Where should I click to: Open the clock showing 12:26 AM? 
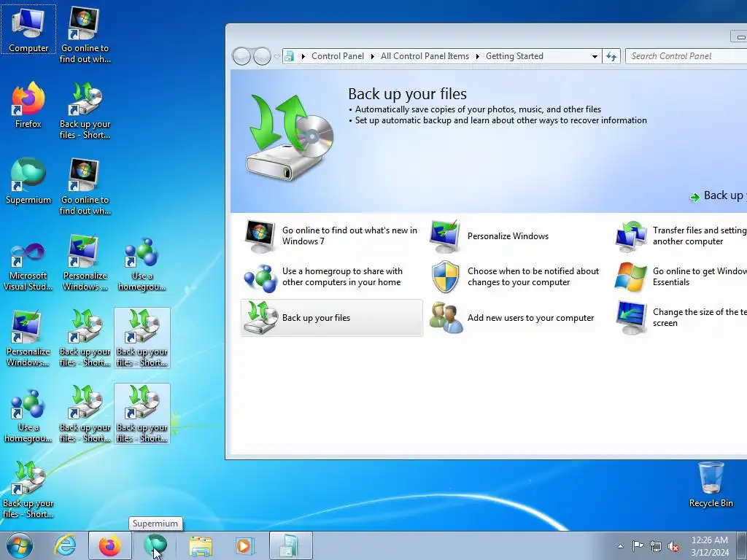(x=709, y=545)
